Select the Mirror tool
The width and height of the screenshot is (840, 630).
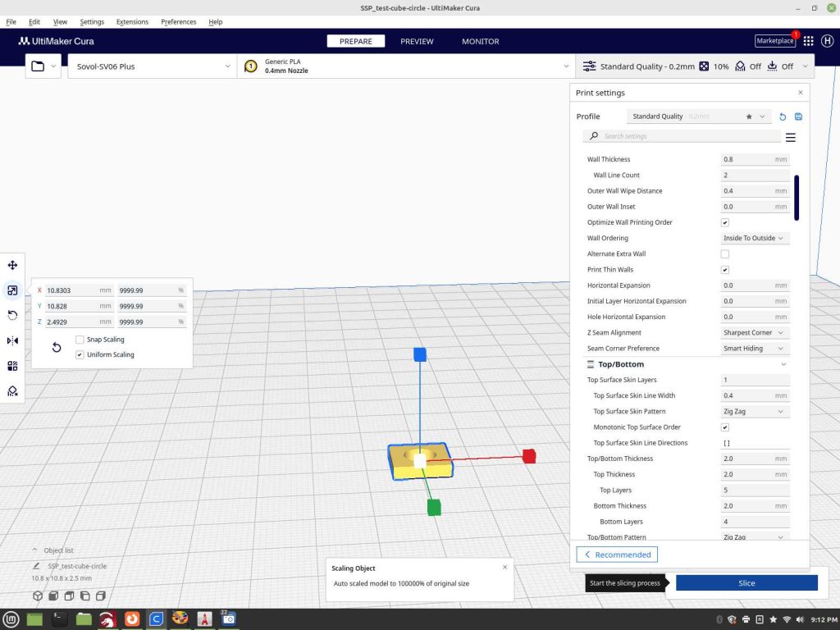[x=12, y=340]
